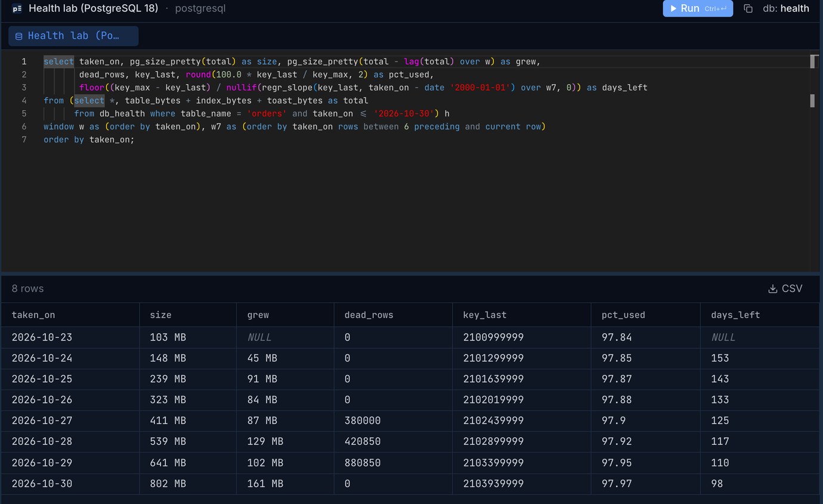Click the Health lab (PostgreSQL 18) title
The width and height of the screenshot is (823, 504).
94,8
